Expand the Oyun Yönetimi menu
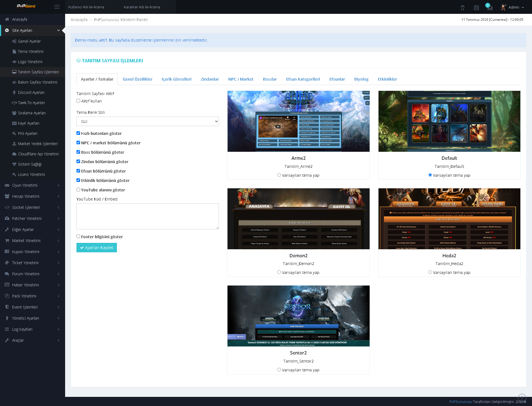Image resolution: width=532 pixels, height=406 pixels. click(x=33, y=185)
